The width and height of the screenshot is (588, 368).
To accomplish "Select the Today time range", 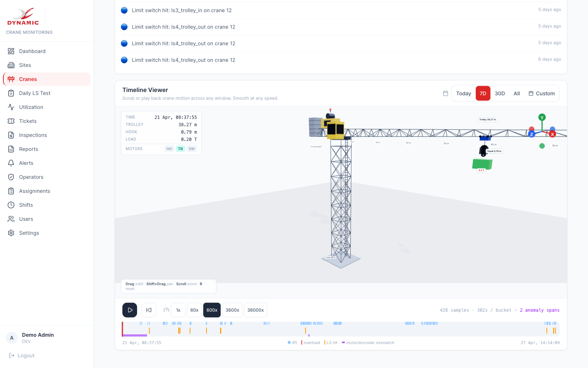I will point(463,93).
